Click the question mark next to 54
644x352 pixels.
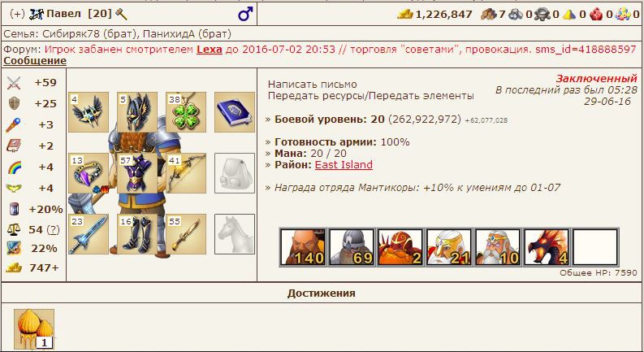click(53, 230)
